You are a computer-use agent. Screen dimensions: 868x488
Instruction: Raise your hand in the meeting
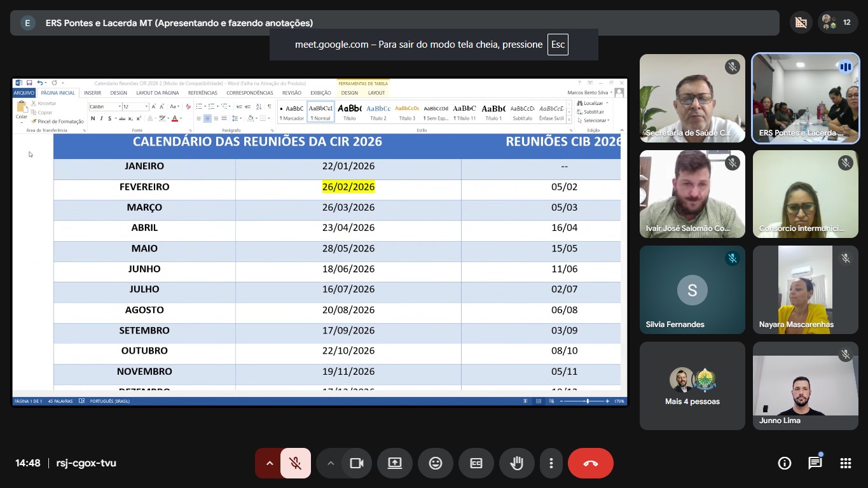point(517,463)
